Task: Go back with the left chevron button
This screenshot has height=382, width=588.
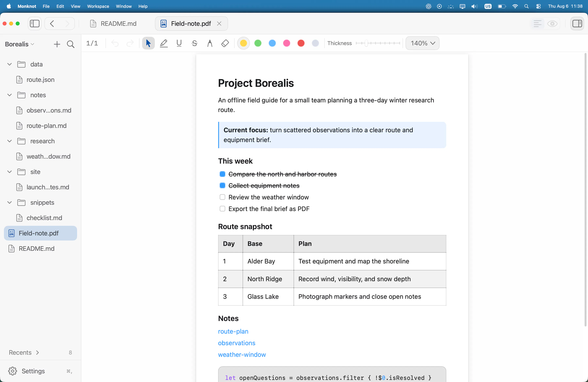Action: click(x=52, y=24)
